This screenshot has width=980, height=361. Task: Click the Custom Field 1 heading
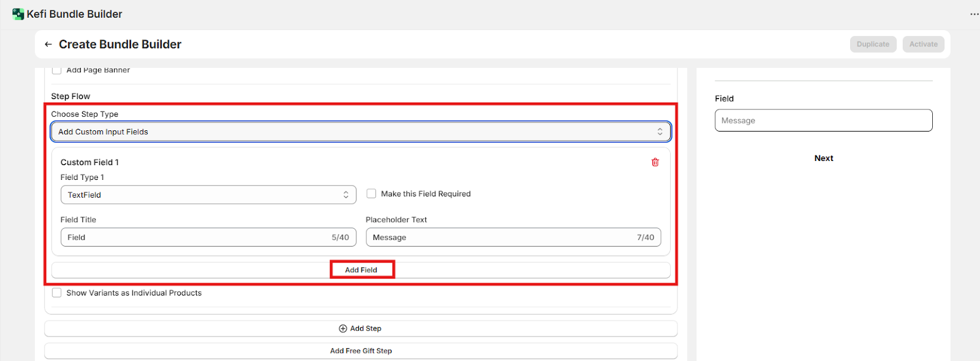[89, 162]
